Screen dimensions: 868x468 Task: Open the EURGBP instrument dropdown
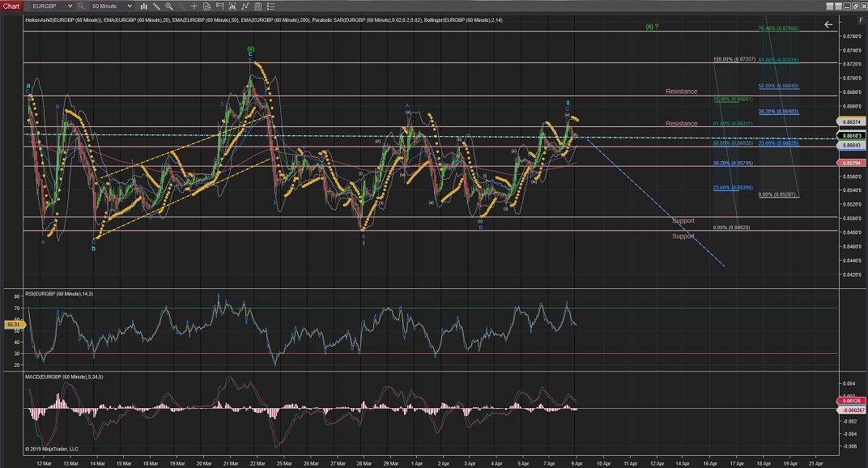(x=52, y=6)
